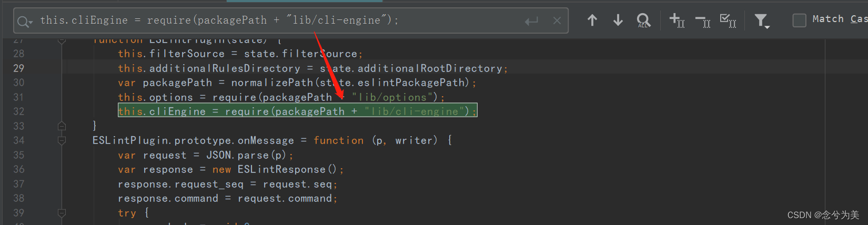Toggle fold marker at line 34
The height and width of the screenshot is (225, 868).
62,140
